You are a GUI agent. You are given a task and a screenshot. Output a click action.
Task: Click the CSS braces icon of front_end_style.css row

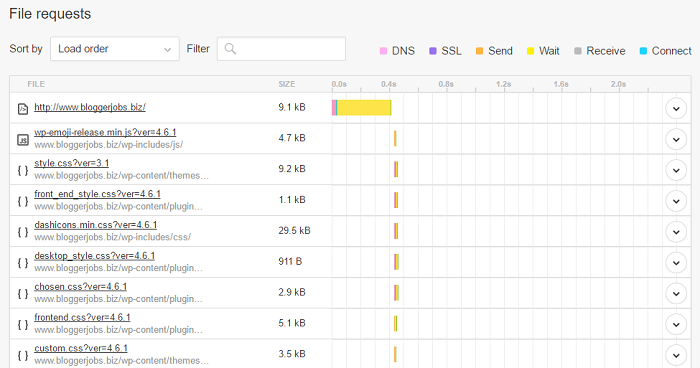pyautogui.click(x=23, y=201)
